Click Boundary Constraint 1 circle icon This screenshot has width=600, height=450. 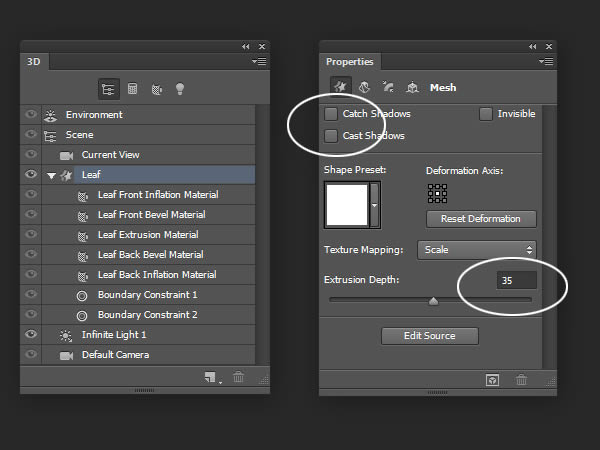pyautogui.click(x=82, y=296)
